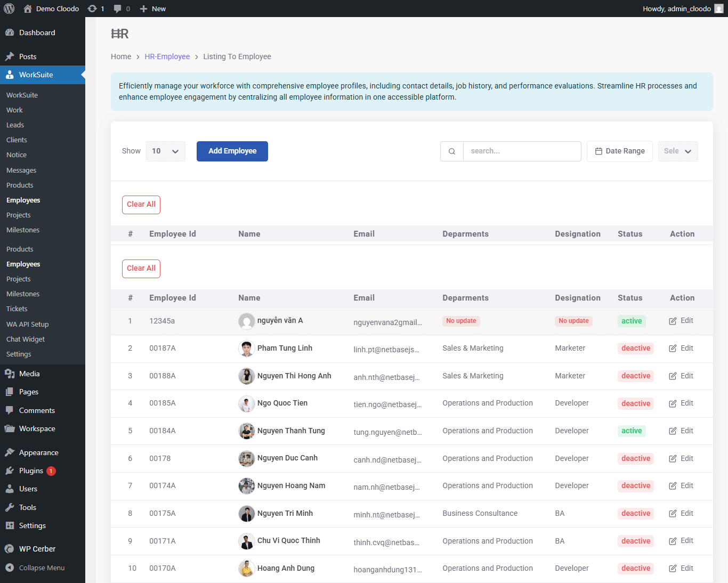Follow the HR-Employee breadcrumb link
This screenshot has height=583, width=728.
click(167, 56)
